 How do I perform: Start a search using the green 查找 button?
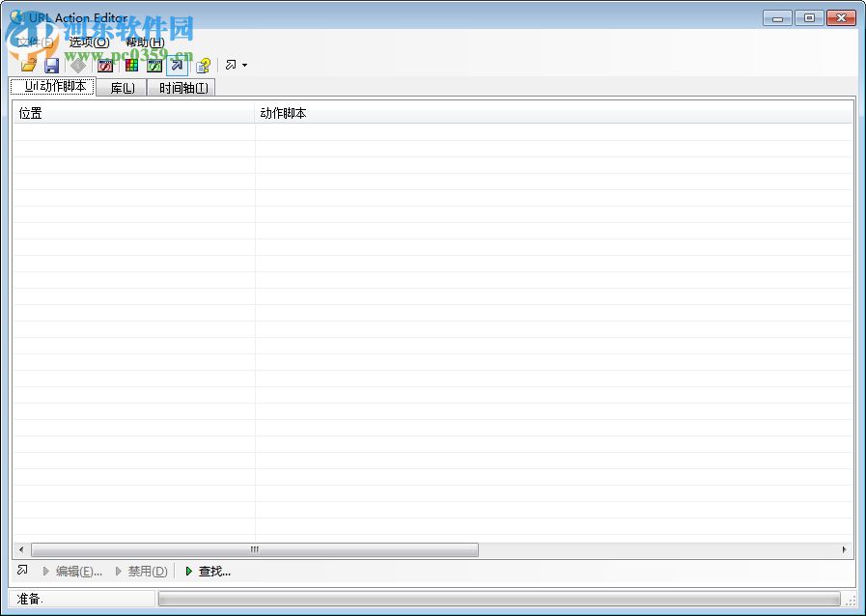tap(208, 571)
